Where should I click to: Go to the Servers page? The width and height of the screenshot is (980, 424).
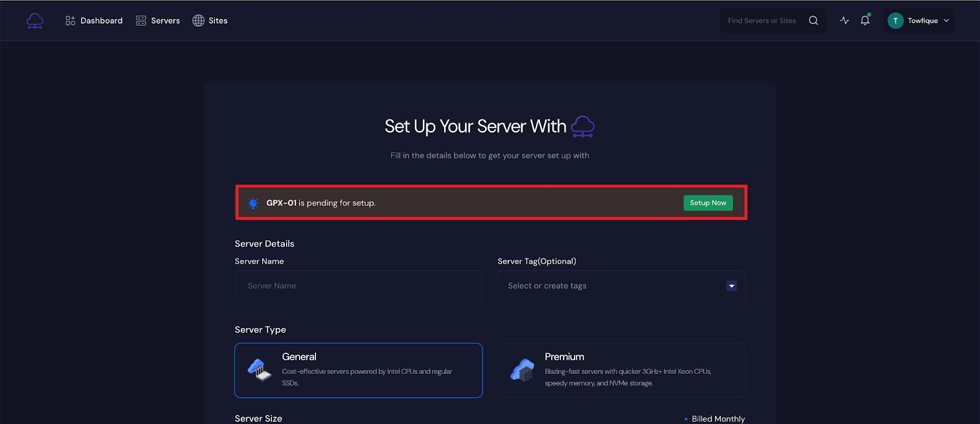click(x=158, y=21)
